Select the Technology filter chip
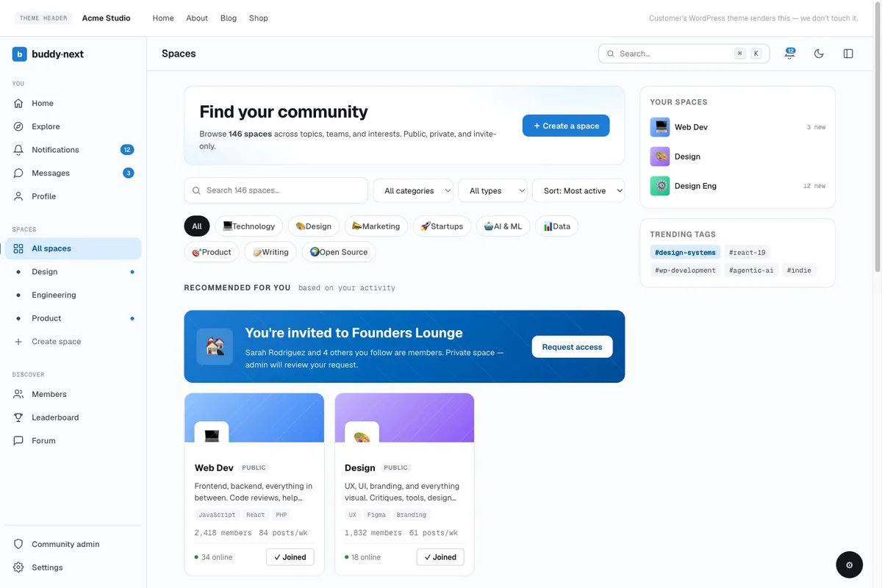The width and height of the screenshot is (882, 588). 249,226
